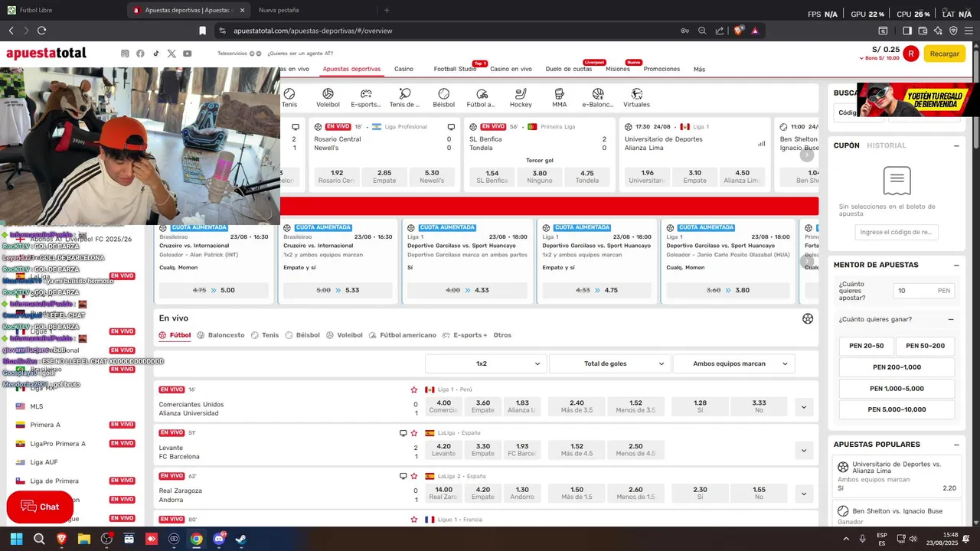Open the Virtuales sports icon
Screen dimensions: 980x551
636,93
